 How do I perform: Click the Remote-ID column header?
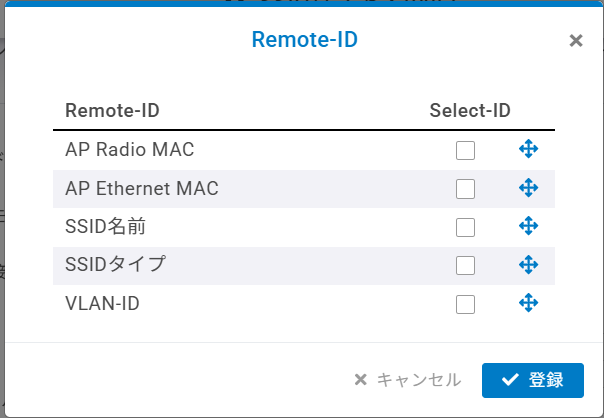click(112, 110)
